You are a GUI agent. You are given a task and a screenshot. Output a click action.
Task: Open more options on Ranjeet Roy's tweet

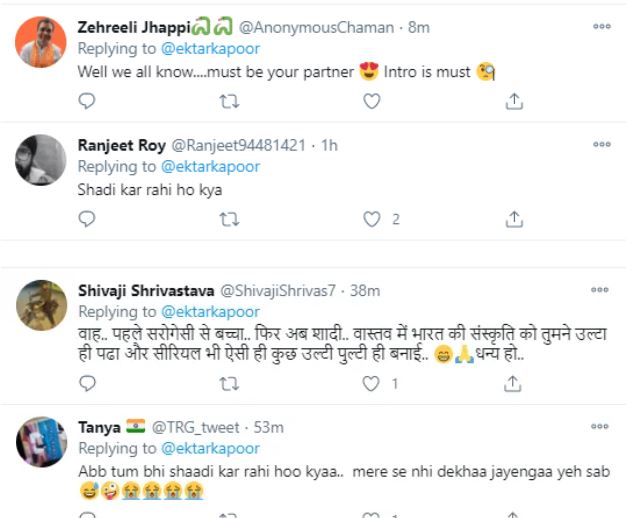(601, 145)
